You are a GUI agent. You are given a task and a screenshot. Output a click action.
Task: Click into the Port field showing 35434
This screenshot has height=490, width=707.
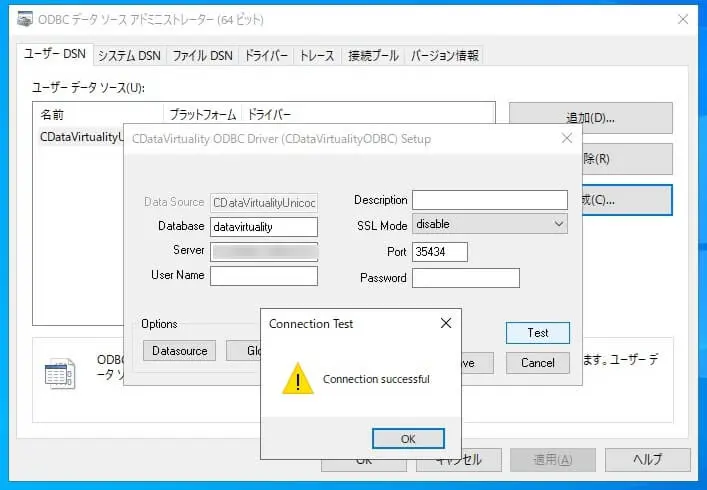pos(440,252)
